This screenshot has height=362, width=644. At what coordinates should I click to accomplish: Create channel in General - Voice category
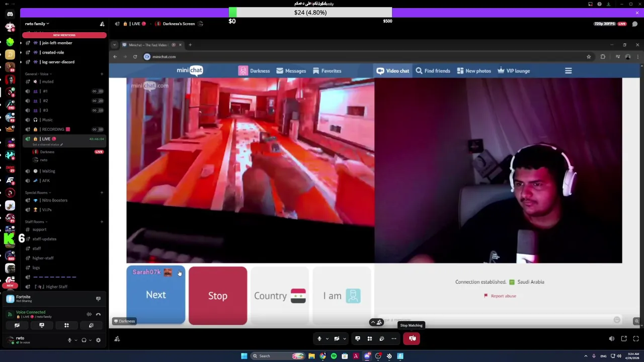pos(102,74)
